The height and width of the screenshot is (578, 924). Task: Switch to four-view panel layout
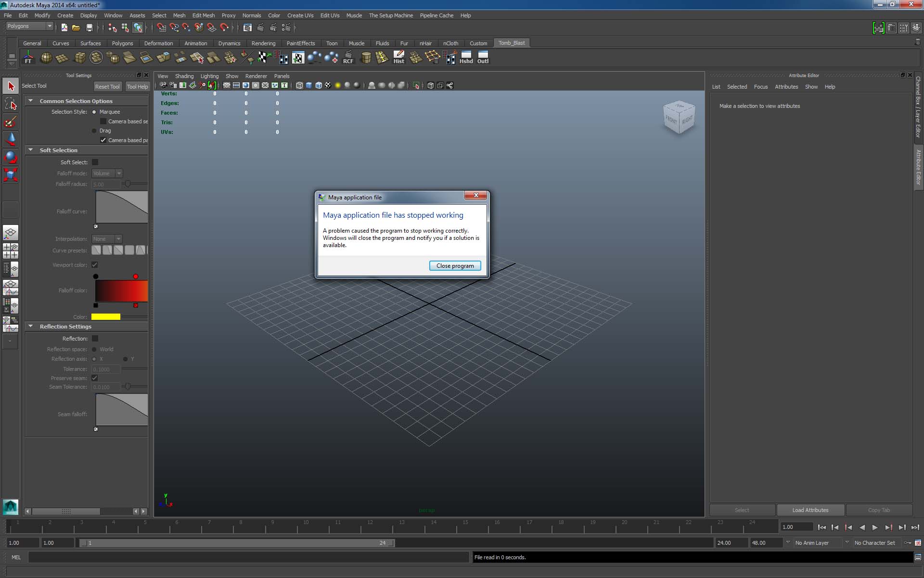pyautogui.click(x=11, y=251)
